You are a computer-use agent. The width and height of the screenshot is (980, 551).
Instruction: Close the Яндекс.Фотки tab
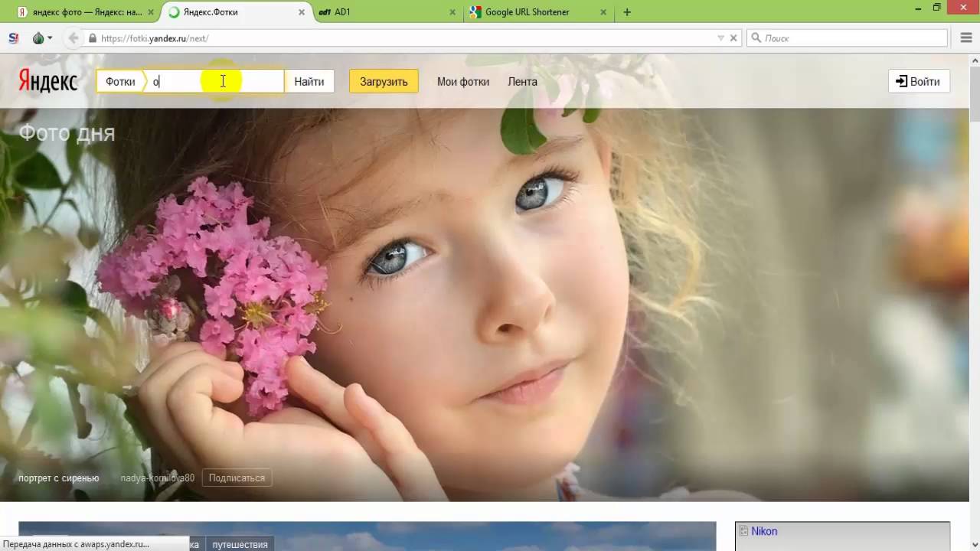click(302, 12)
